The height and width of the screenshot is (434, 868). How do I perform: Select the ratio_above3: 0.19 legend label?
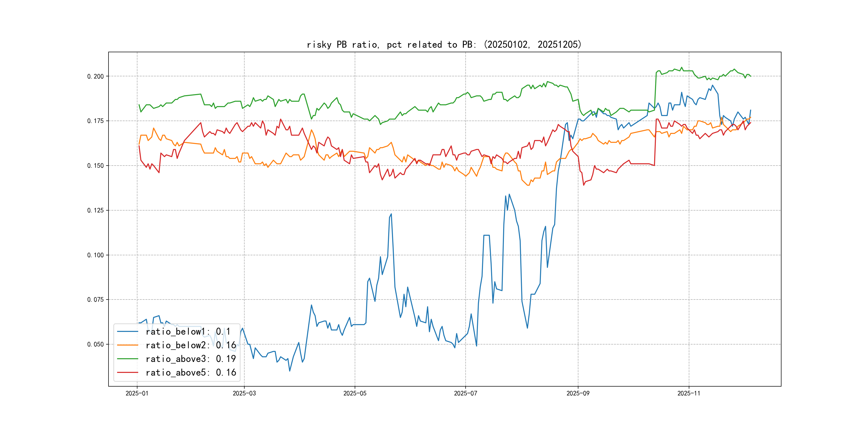[191, 359]
